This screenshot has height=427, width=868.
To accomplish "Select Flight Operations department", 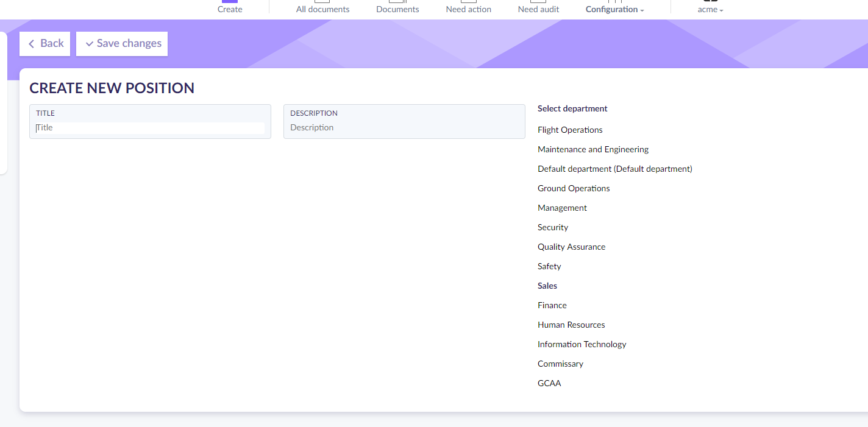I will point(570,130).
